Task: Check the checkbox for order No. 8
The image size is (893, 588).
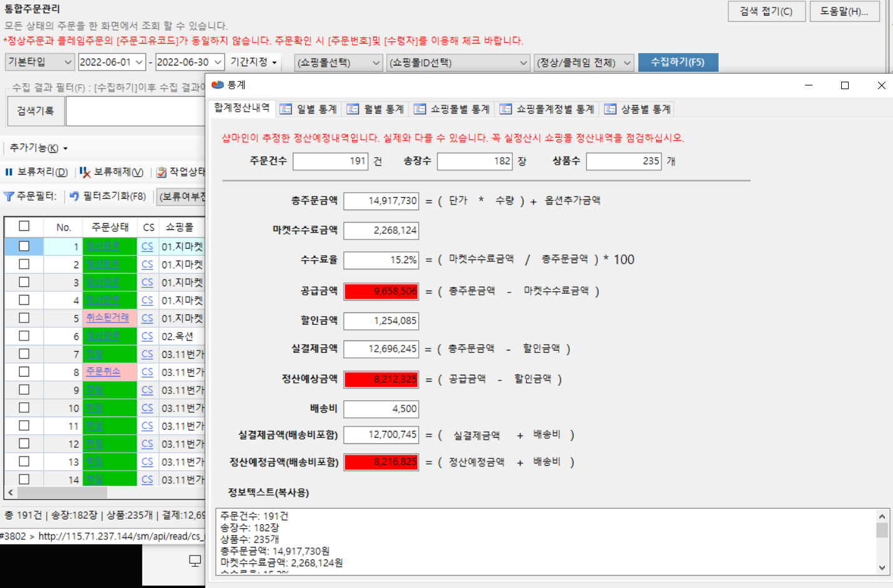Action: [x=24, y=372]
